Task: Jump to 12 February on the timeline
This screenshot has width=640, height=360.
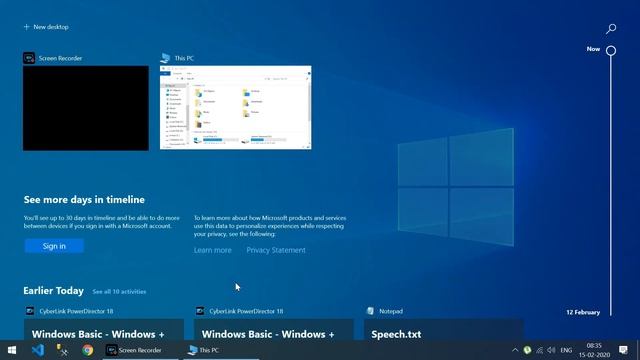Action: pos(583,312)
